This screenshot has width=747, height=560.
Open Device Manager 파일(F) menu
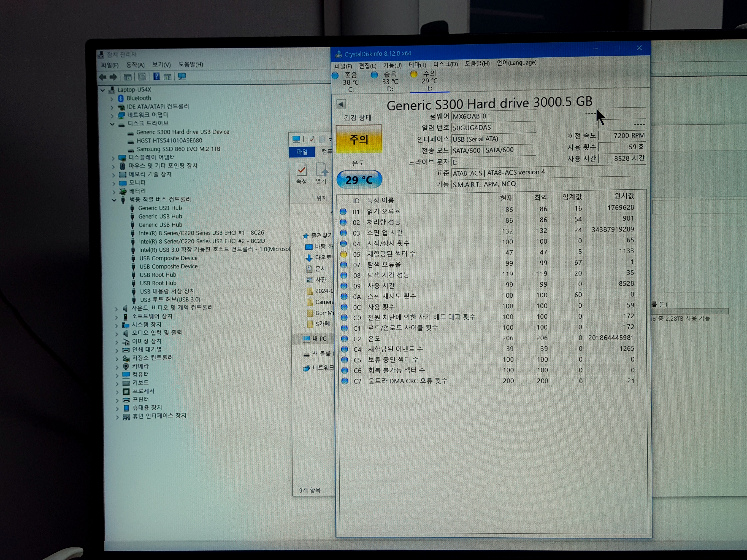[110, 65]
